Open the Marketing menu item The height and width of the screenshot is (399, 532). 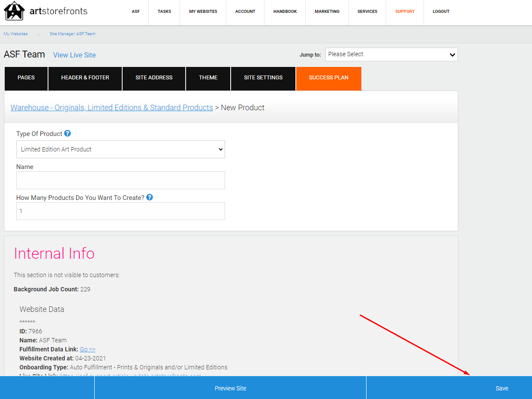point(327,12)
